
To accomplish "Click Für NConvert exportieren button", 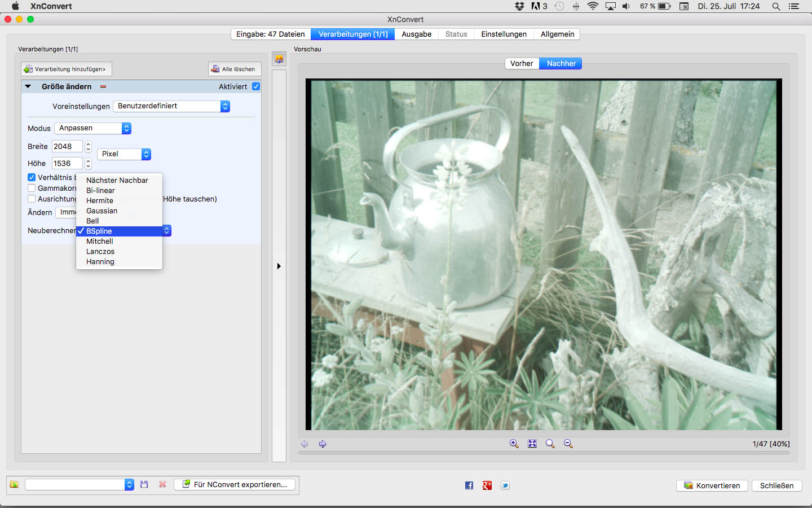I will tap(235, 484).
